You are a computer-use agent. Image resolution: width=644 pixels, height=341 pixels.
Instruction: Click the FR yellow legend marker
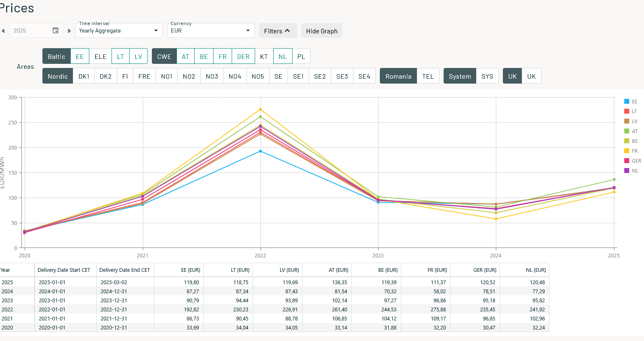pos(627,151)
